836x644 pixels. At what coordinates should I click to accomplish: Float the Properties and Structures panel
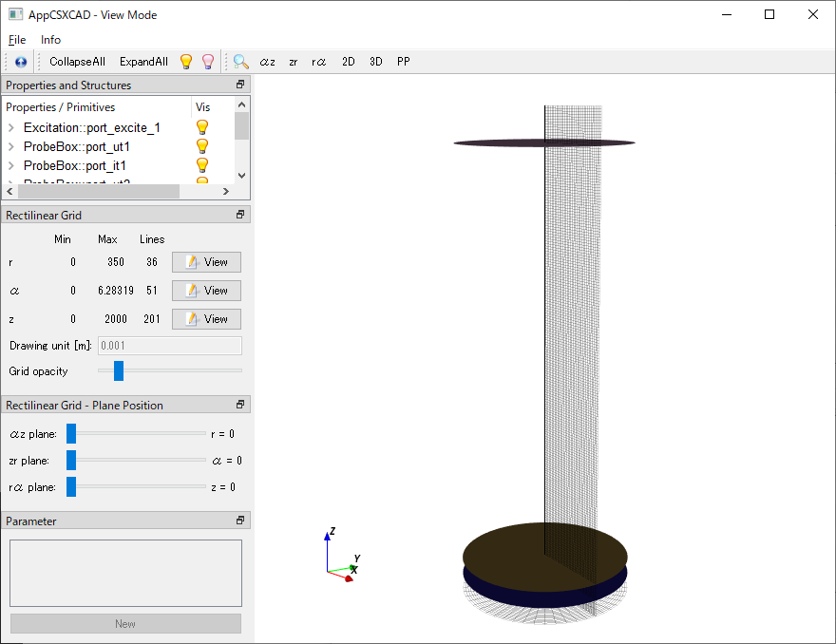click(240, 85)
